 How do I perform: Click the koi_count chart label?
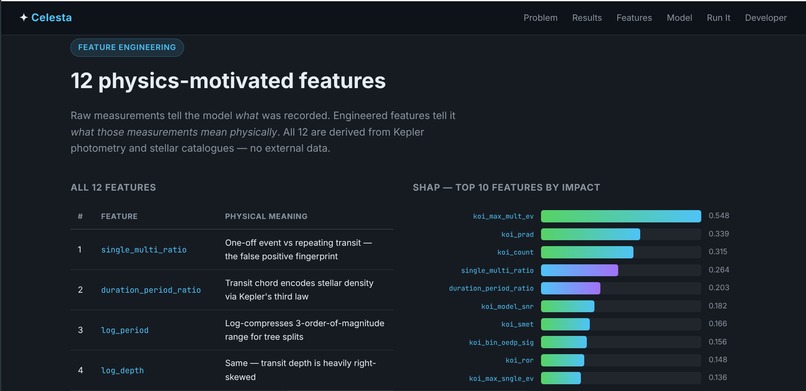click(x=516, y=252)
